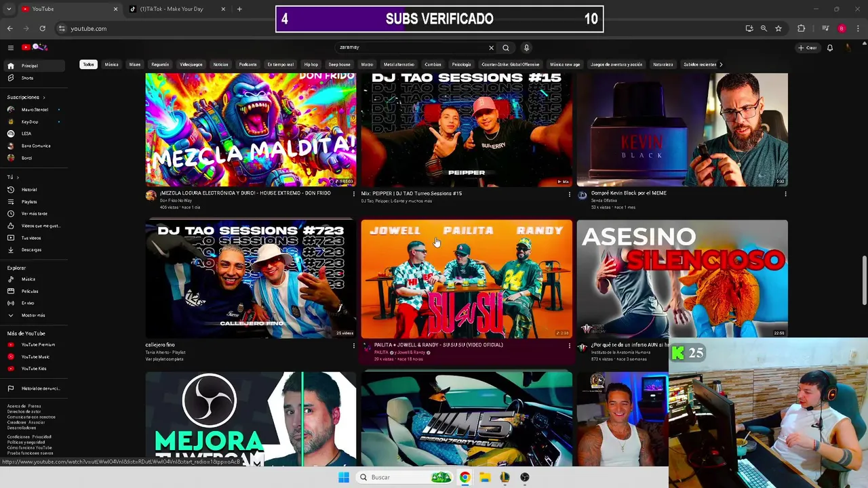Open Windows Start menu
The width and height of the screenshot is (868, 488).
click(344, 477)
